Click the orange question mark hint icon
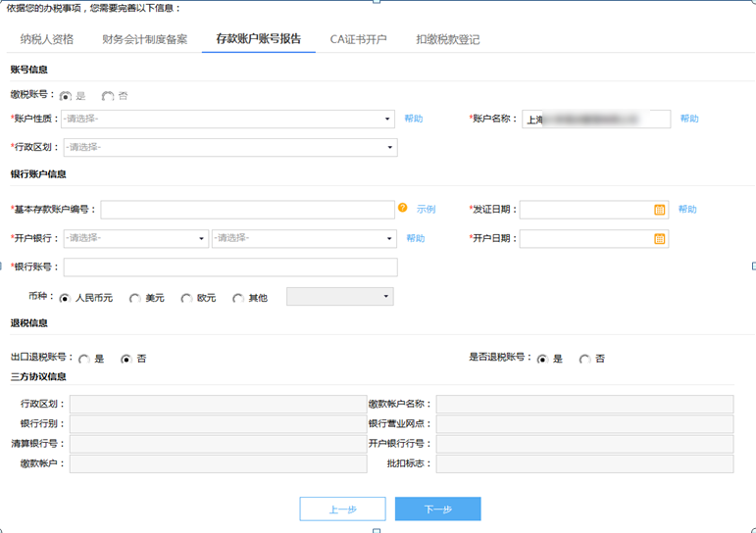Image resolution: width=756 pixels, height=533 pixels. (402, 209)
